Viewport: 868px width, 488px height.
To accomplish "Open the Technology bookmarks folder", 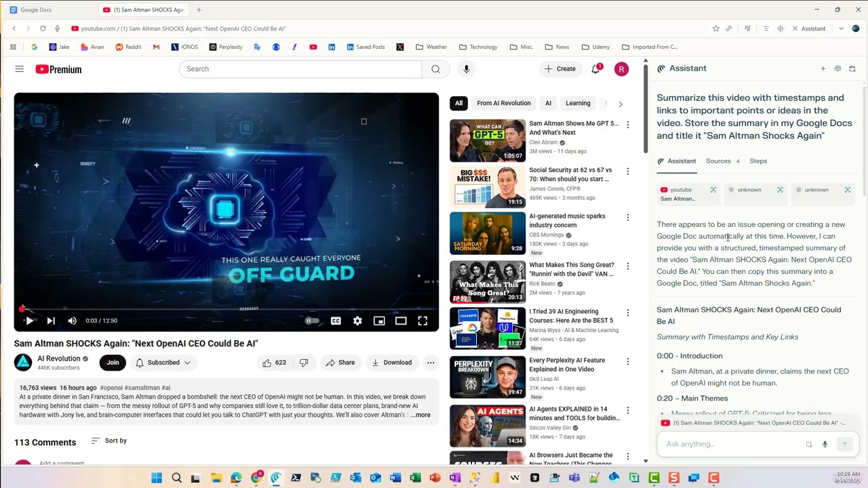I will [x=478, y=47].
